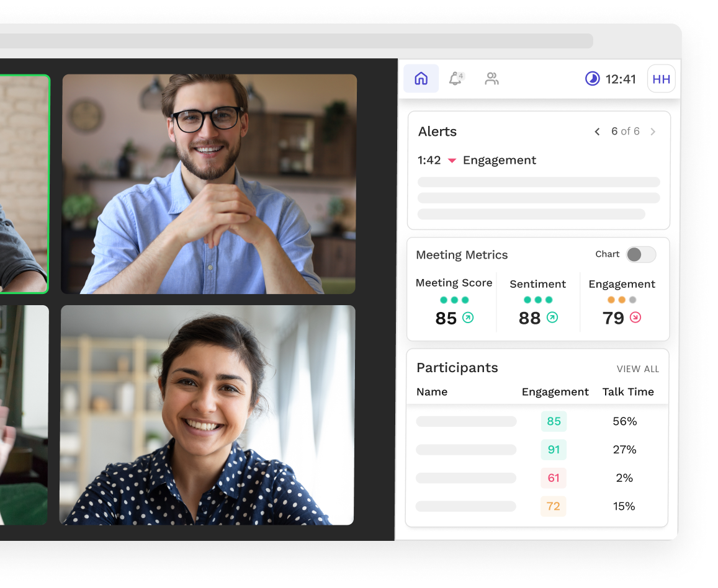Click the green-highlighted active speaker tile
The image size is (718, 588).
[x=24, y=184]
